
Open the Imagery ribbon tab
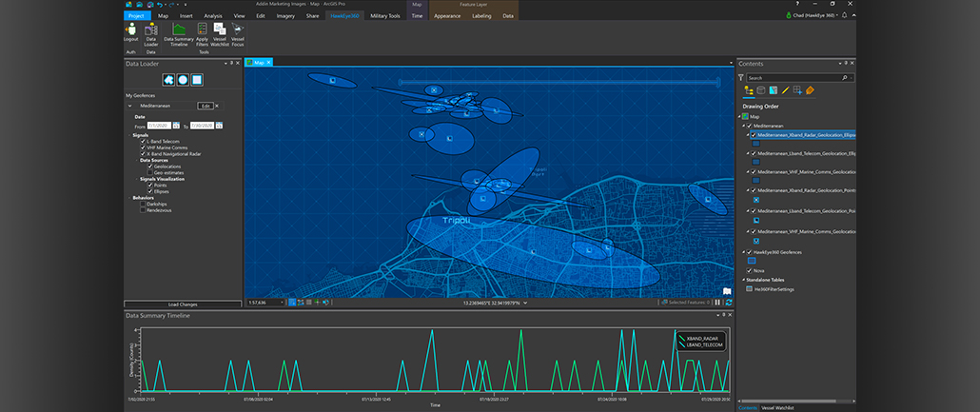285,16
